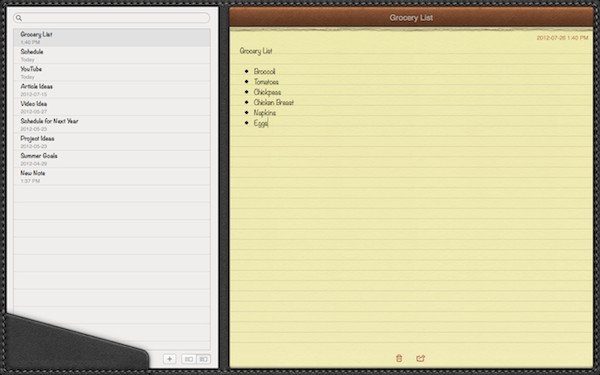This screenshot has height=375, width=600.
Task: Click into the notes search field
Action: point(111,18)
